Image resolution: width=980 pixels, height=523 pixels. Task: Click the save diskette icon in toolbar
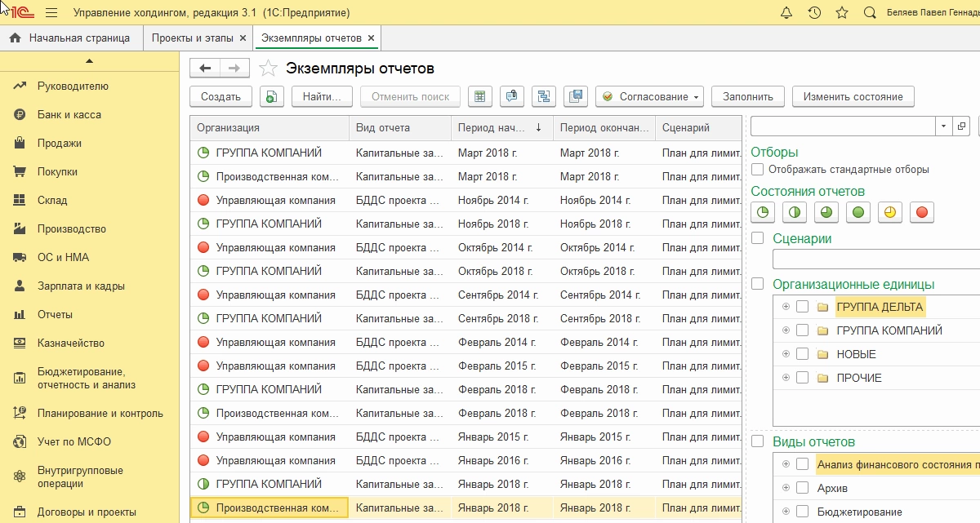pyautogui.click(x=576, y=96)
